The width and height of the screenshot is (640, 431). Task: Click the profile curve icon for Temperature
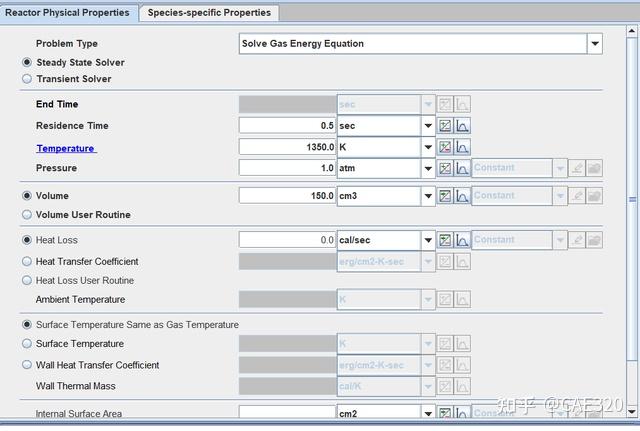[463, 147]
